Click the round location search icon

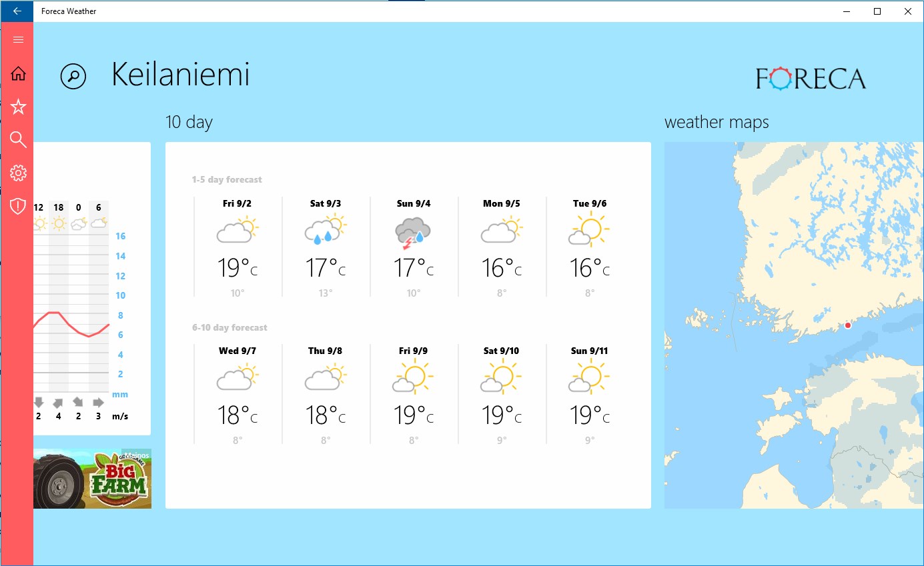(x=73, y=76)
